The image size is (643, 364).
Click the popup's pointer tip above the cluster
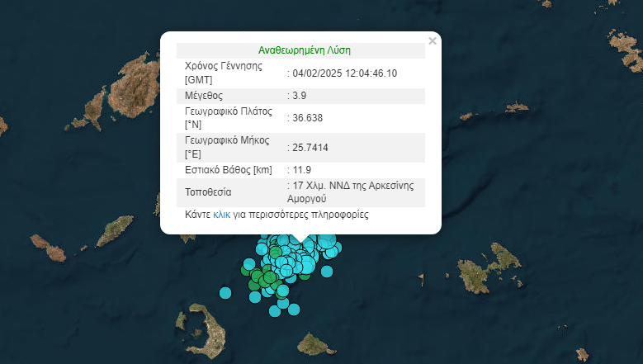[x=300, y=242]
